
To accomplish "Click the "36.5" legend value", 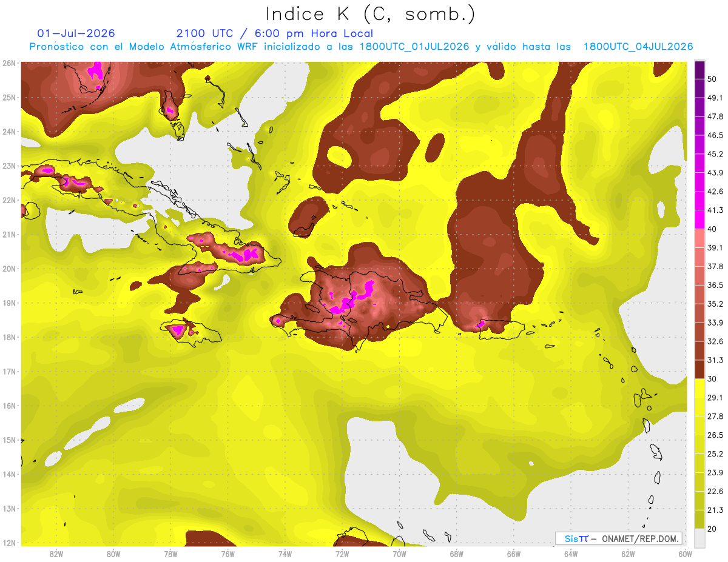I will (715, 286).
